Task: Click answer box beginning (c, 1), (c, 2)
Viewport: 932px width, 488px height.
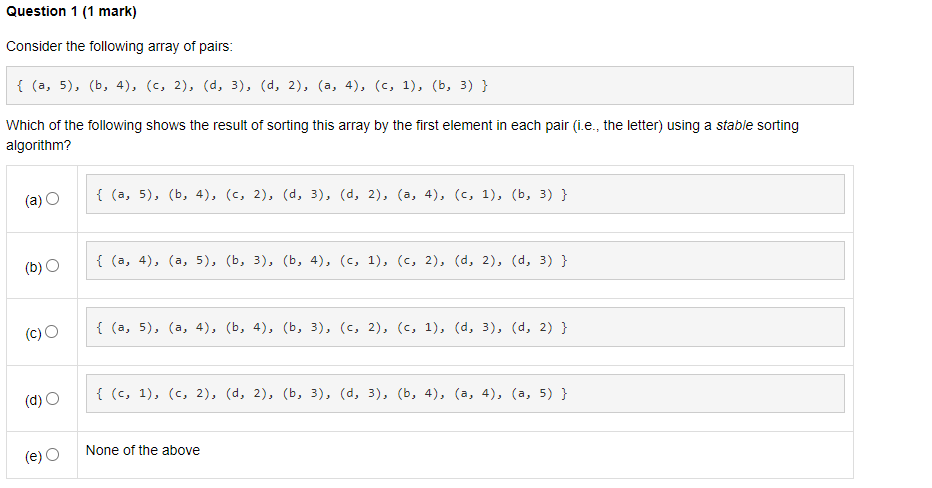Action: (x=465, y=393)
